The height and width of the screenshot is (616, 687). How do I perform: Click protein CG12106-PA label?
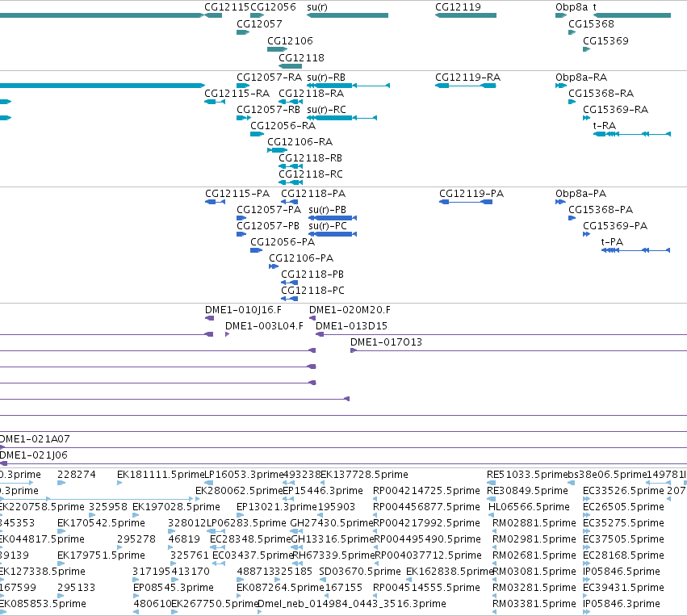tap(301, 259)
